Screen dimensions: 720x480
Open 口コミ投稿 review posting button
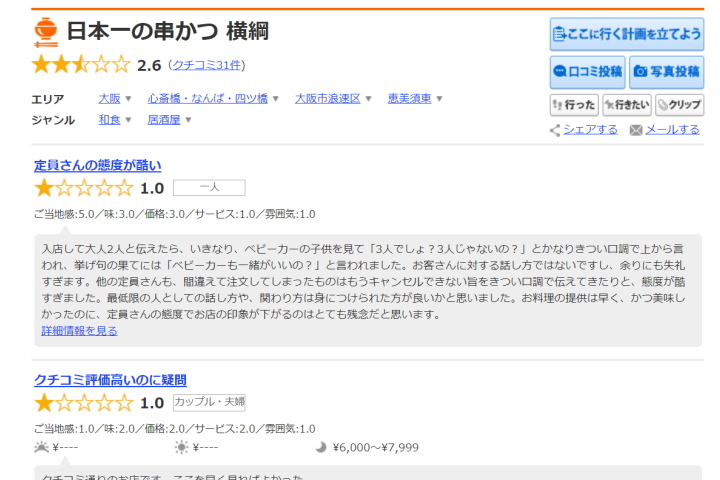(586, 72)
